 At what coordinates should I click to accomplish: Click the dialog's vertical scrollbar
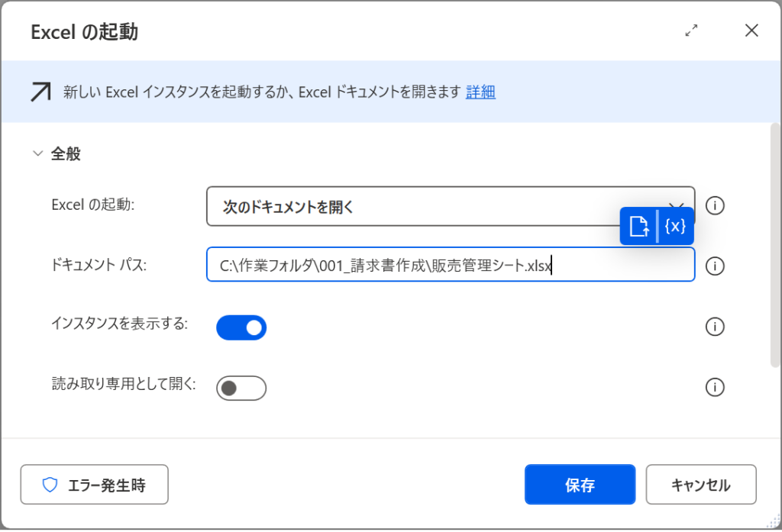pos(776,245)
